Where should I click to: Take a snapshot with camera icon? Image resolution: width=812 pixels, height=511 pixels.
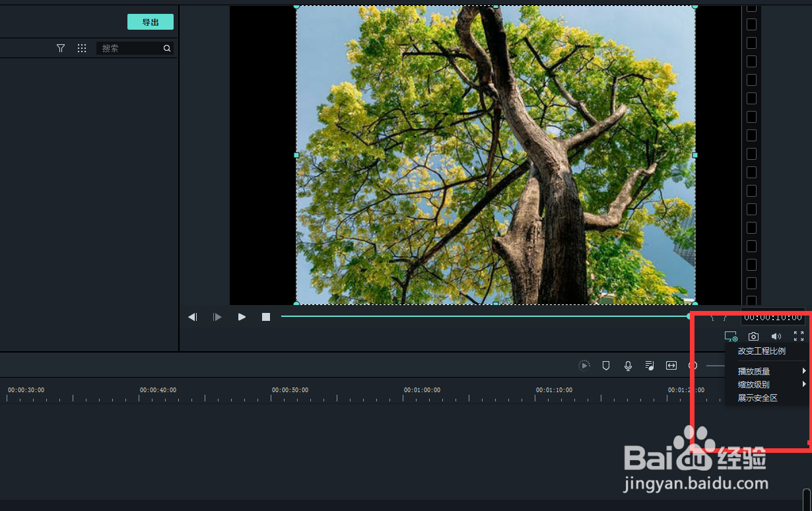coord(753,337)
